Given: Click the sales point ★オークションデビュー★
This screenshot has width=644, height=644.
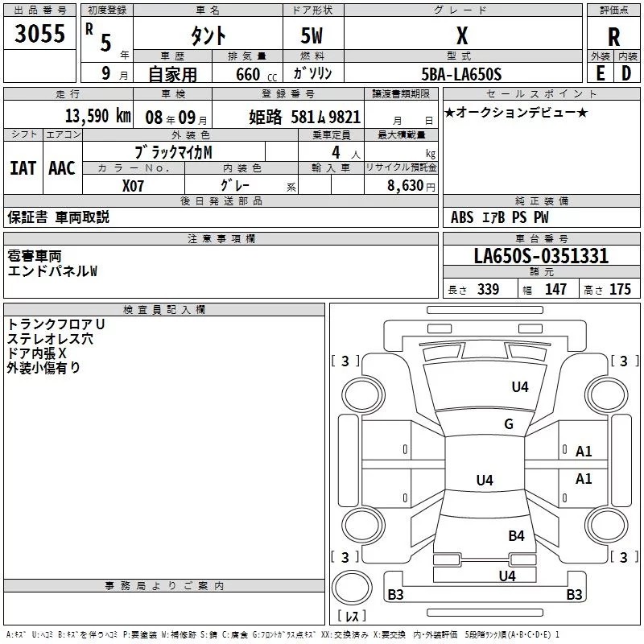Looking at the screenshot, I should pyautogui.click(x=516, y=112).
